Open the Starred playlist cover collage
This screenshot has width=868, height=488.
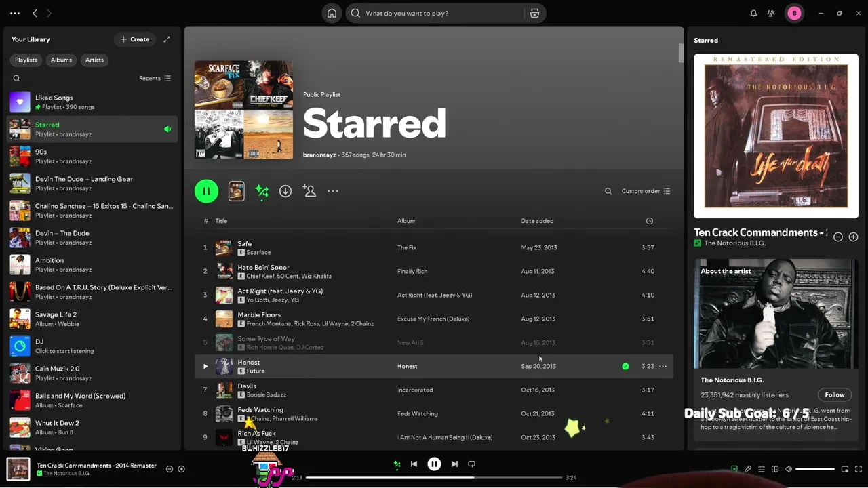point(243,110)
